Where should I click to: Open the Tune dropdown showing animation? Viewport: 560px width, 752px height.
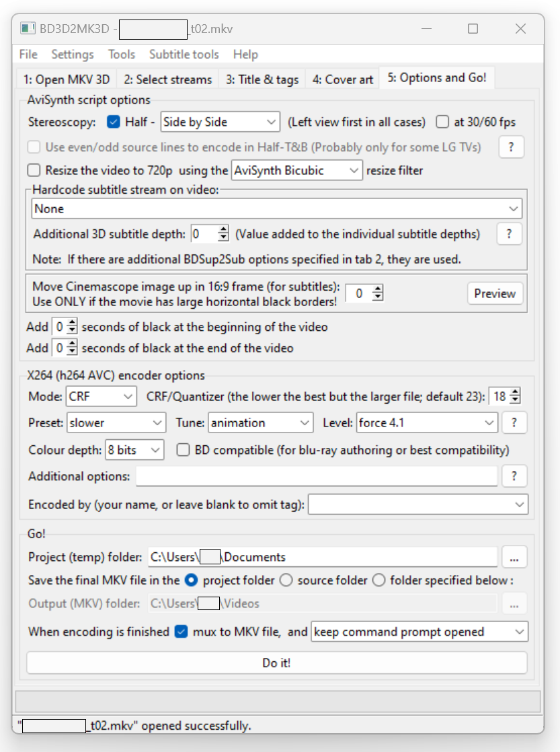(261, 422)
